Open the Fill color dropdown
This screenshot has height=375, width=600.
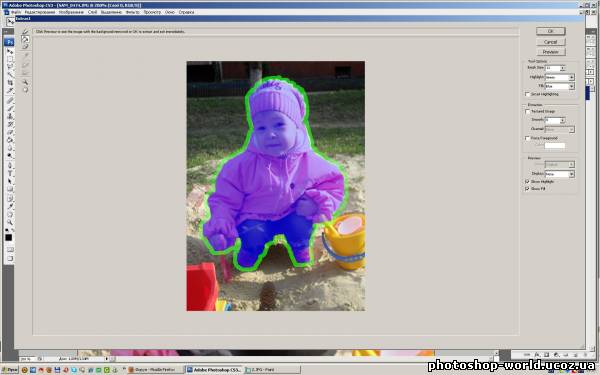click(560, 86)
